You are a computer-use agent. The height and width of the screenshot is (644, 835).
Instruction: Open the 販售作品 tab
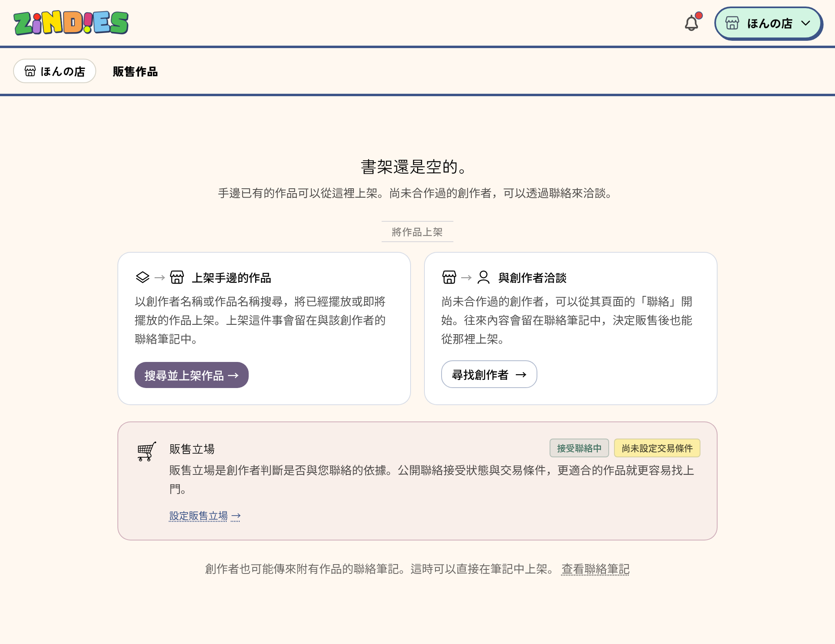click(135, 72)
